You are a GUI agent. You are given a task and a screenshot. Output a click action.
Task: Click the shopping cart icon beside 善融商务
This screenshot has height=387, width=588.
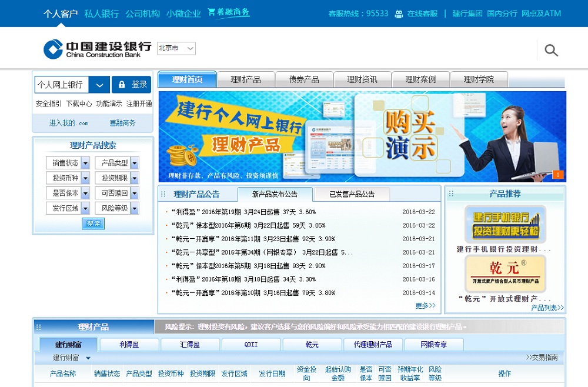click(212, 12)
